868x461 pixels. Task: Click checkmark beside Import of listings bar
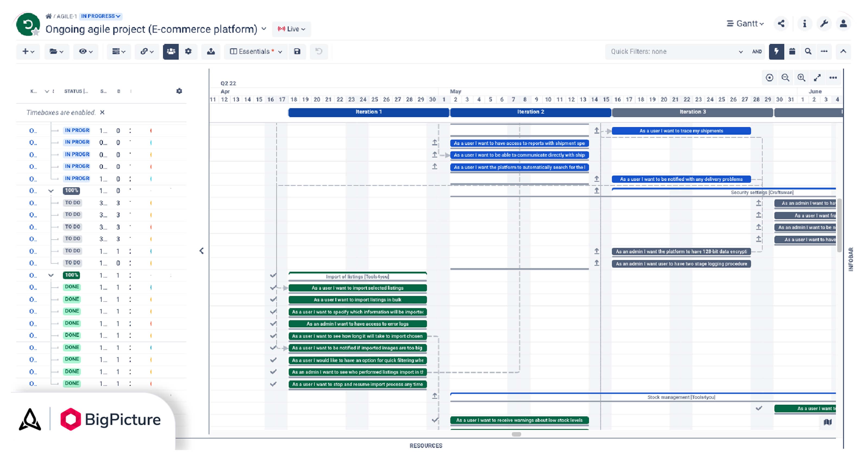click(x=273, y=275)
